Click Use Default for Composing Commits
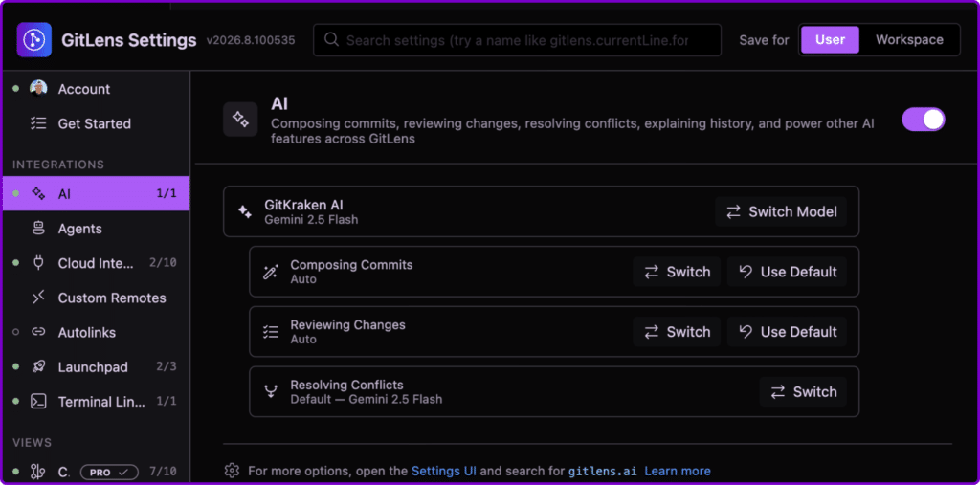Screen dimensions: 980x485 coord(787,272)
